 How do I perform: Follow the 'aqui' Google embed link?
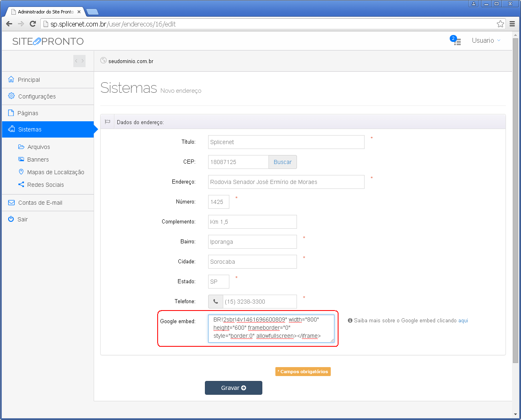[x=463, y=321]
